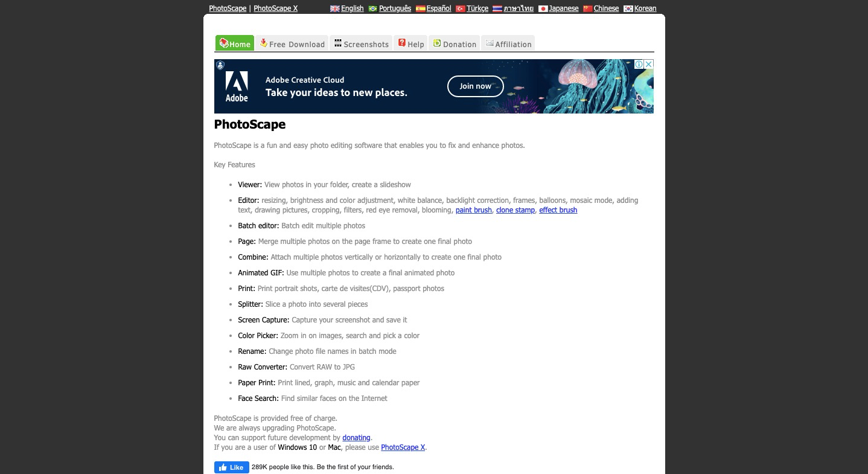Click the 'Combine:' feature label

point(253,257)
